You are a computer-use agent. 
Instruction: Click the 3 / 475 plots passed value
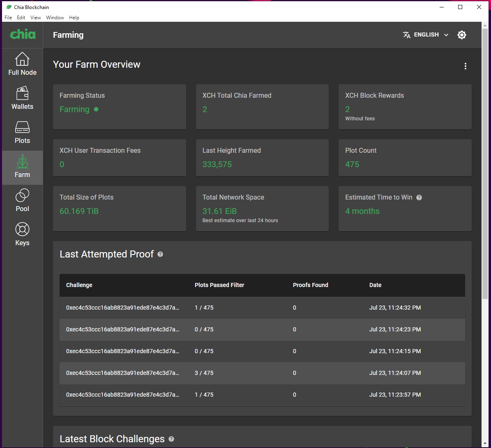coord(204,373)
